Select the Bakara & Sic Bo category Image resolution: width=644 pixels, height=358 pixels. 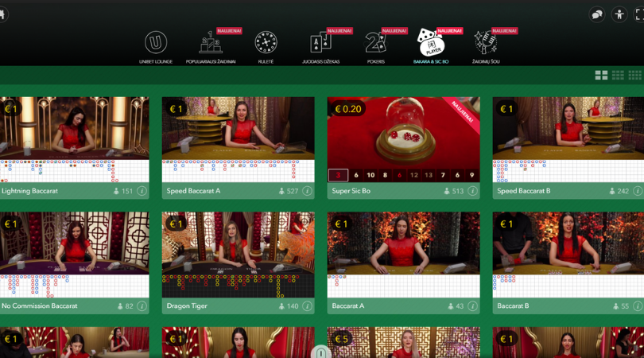coord(431,47)
